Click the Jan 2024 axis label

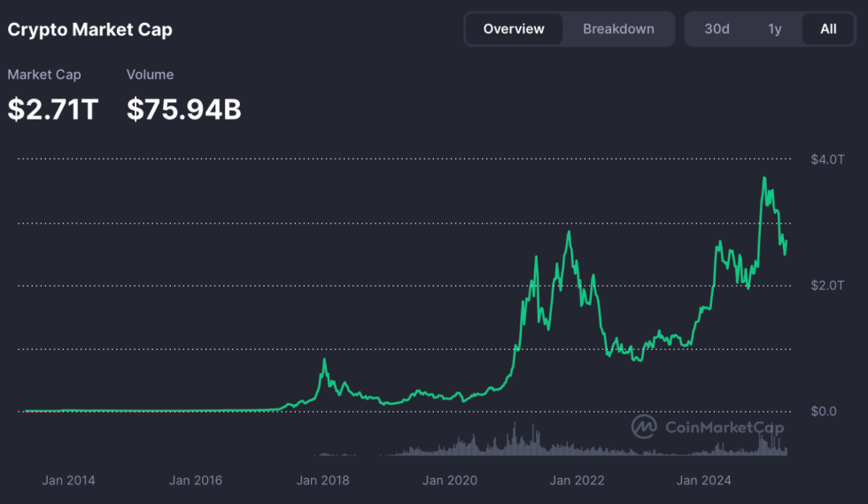[704, 480]
